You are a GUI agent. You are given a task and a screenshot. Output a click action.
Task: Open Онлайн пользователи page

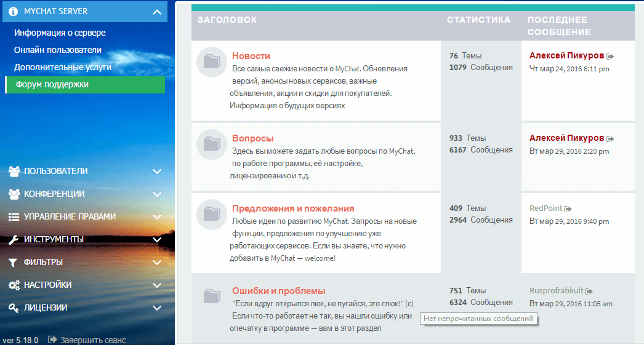pyautogui.click(x=57, y=50)
